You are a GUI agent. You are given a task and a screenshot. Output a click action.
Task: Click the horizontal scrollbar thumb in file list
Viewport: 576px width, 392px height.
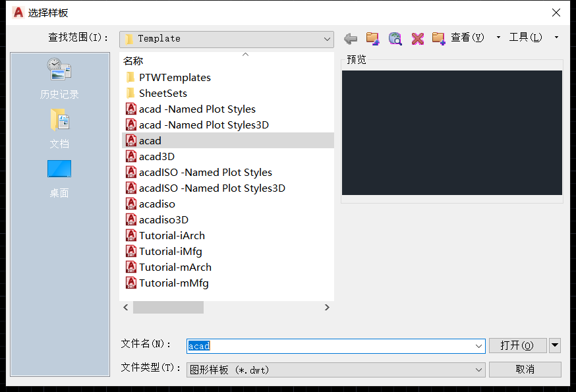click(x=168, y=308)
